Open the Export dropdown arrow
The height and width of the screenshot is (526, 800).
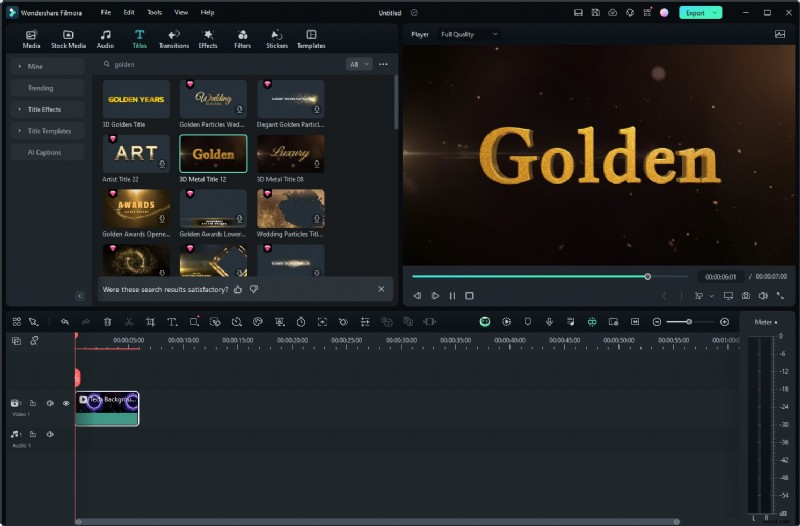point(715,13)
